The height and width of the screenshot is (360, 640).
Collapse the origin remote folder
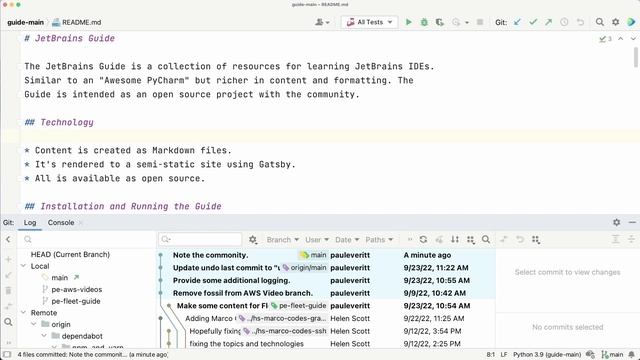pyautogui.click(x=34, y=324)
